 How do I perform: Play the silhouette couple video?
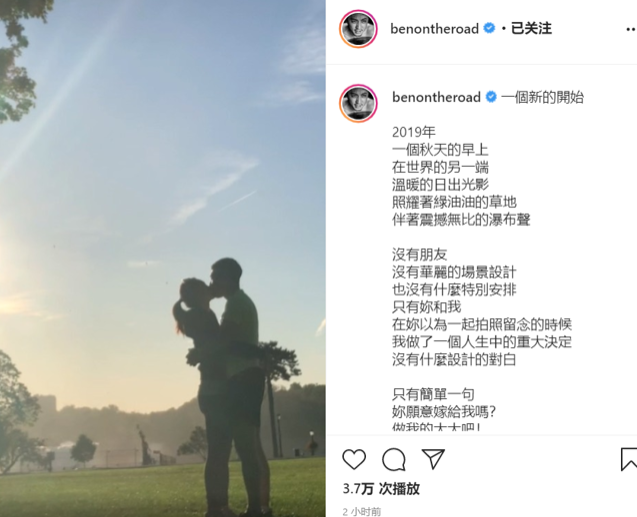tap(162, 258)
